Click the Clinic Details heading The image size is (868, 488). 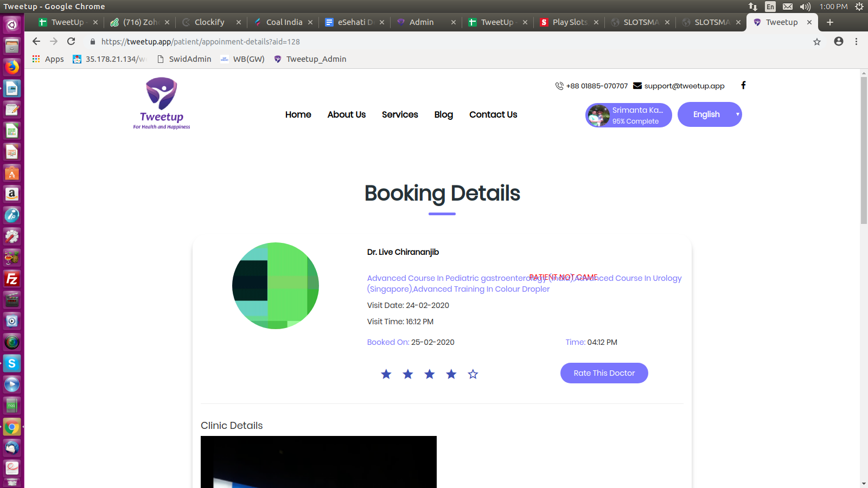(x=232, y=426)
